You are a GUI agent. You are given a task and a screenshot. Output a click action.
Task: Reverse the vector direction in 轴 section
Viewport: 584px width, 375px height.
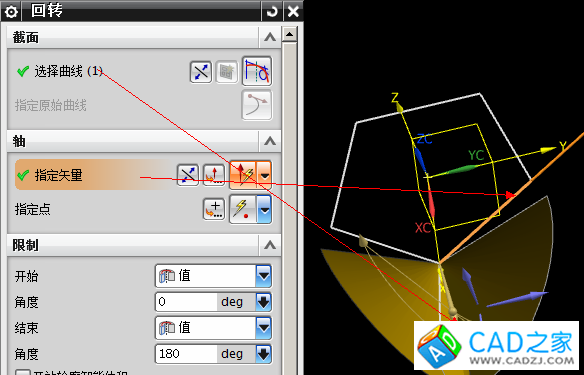click(x=187, y=175)
